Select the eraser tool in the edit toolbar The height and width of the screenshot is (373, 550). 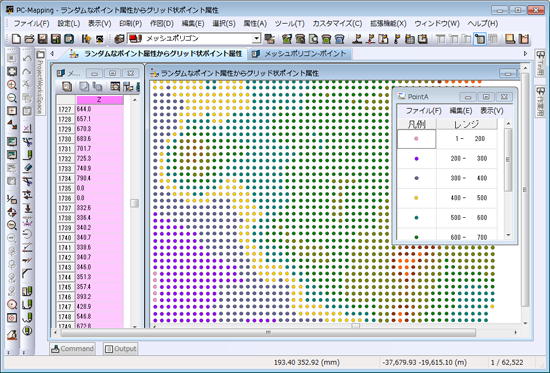(27, 168)
